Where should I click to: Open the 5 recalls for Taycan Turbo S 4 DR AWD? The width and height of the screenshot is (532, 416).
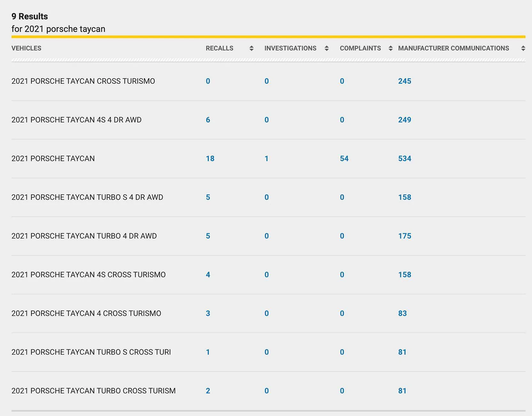point(208,197)
